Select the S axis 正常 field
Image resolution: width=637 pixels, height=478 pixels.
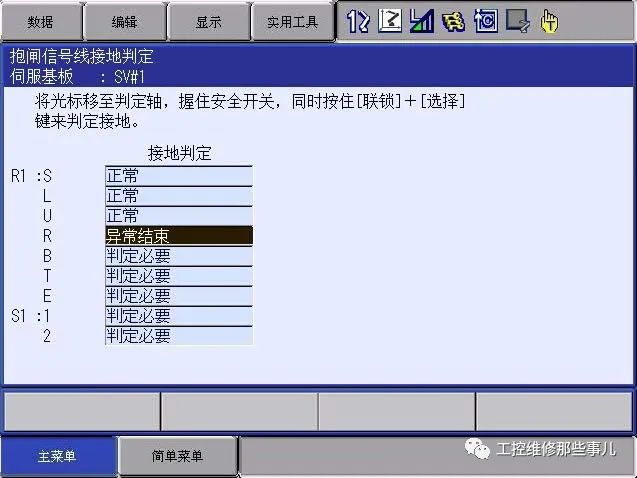[179, 176]
